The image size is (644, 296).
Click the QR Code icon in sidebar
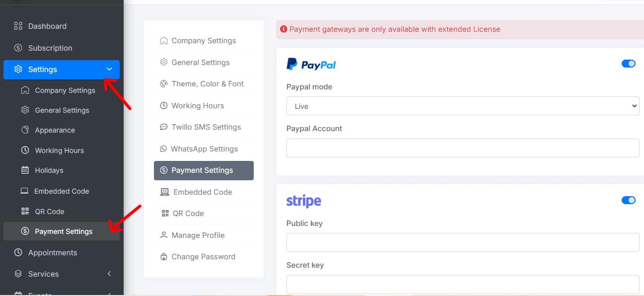[25, 211]
